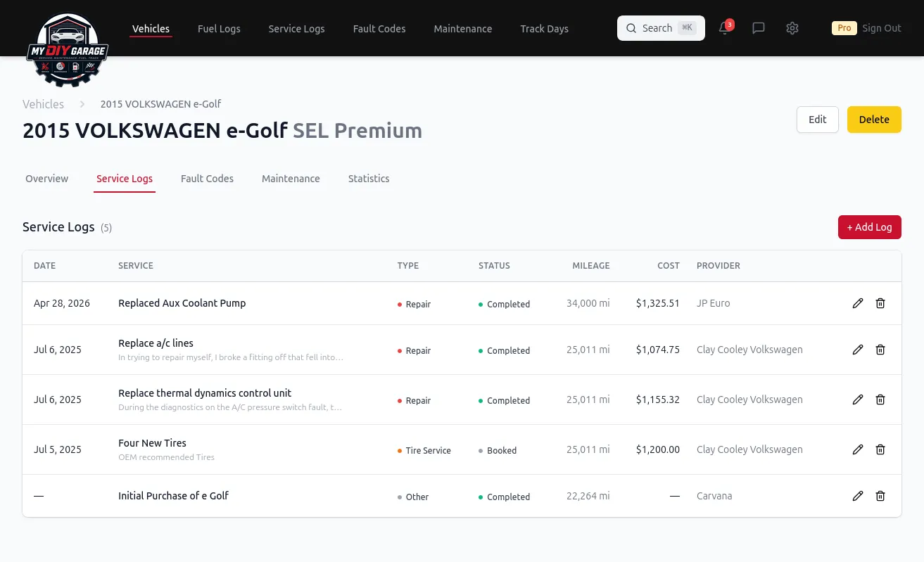Image resolution: width=924 pixels, height=562 pixels.
Task: Click the OEM recommended Tires note
Action: click(166, 457)
